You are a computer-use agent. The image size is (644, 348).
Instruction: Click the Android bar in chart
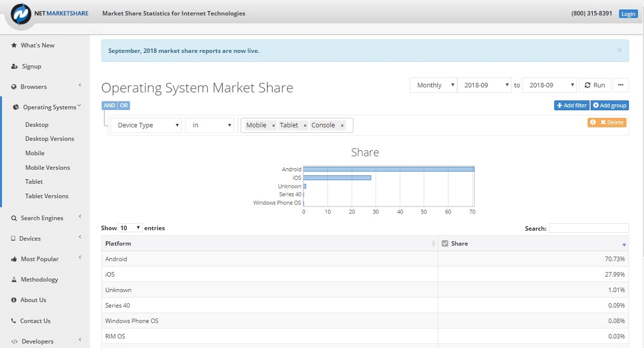click(x=389, y=169)
